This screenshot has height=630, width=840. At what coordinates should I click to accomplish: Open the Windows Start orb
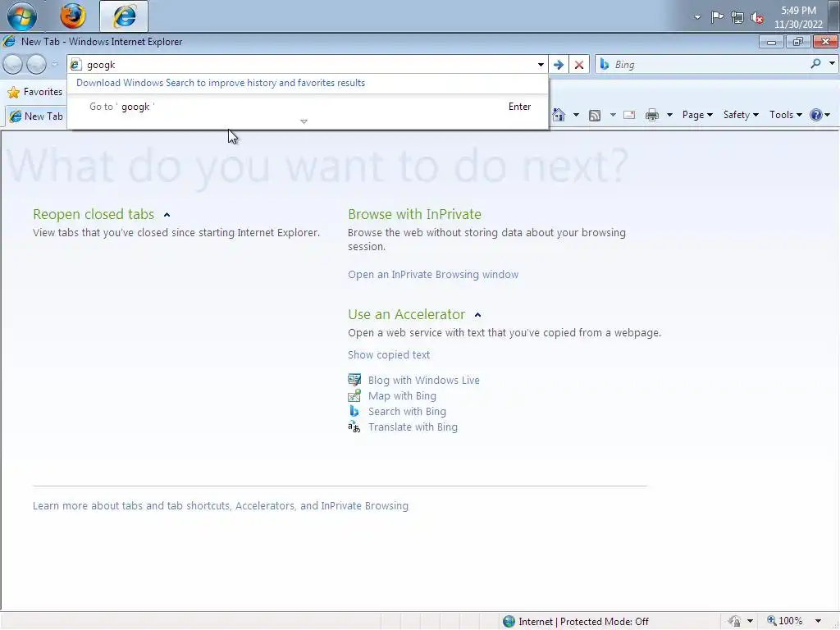pyautogui.click(x=22, y=16)
